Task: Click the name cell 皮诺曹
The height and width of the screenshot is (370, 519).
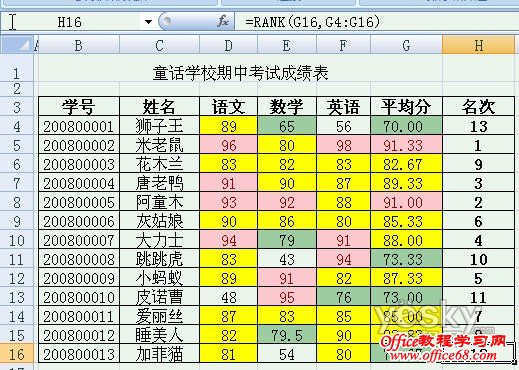Action: click(159, 297)
